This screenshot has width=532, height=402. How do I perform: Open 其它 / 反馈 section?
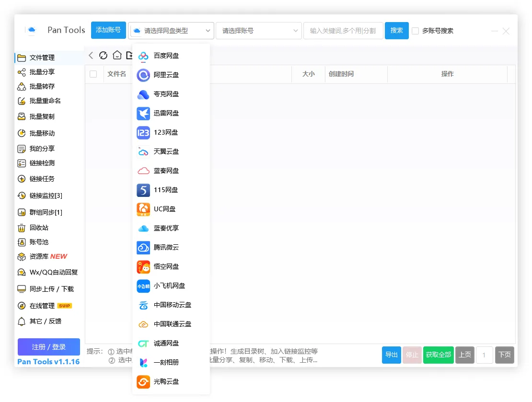pyautogui.click(x=49, y=321)
